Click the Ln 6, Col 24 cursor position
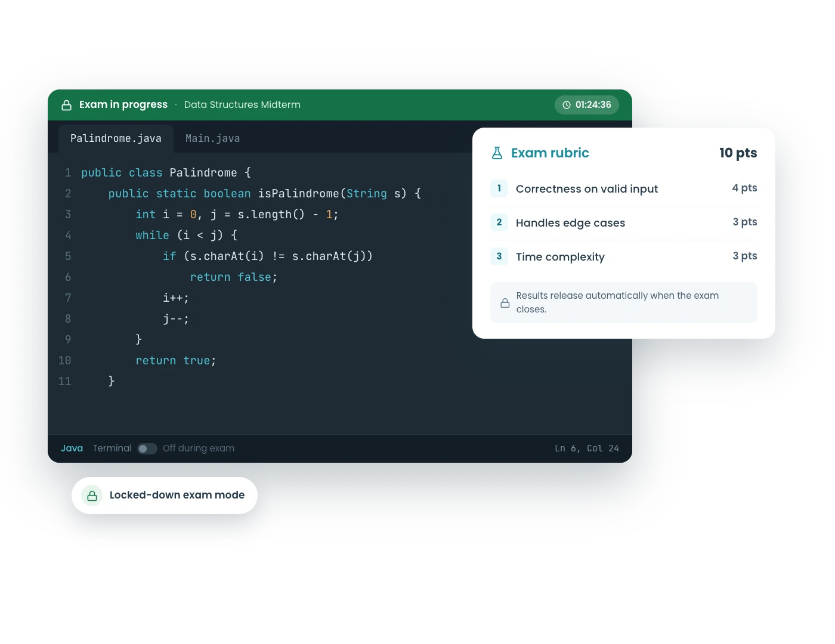Viewport: 835px width, 644px height. pyautogui.click(x=587, y=448)
